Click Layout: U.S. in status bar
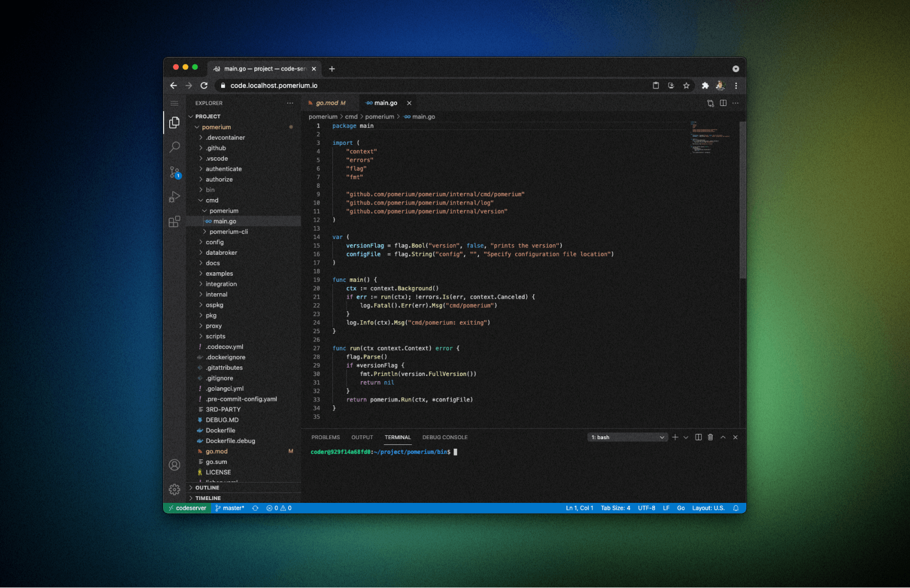This screenshot has height=588, width=910. (708, 509)
